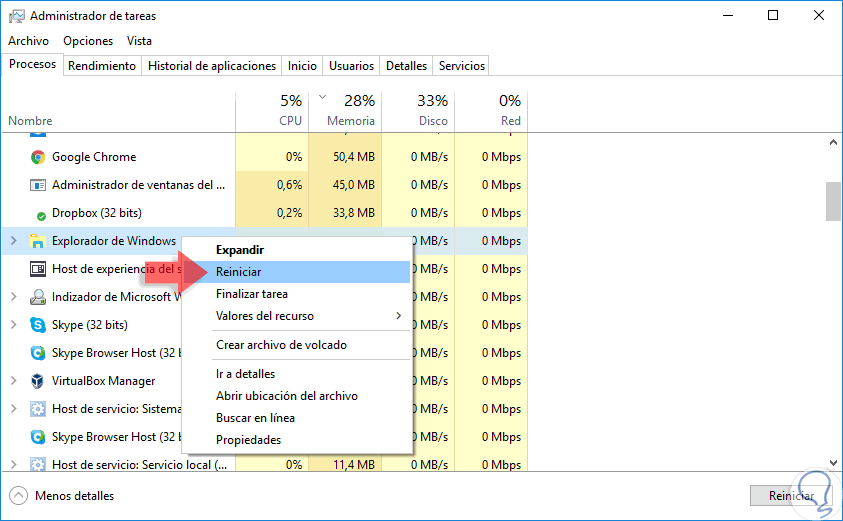843x521 pixels.
Task: Sort processes by Disco column header
Action: pyautogui.click(x=418, y=112)
